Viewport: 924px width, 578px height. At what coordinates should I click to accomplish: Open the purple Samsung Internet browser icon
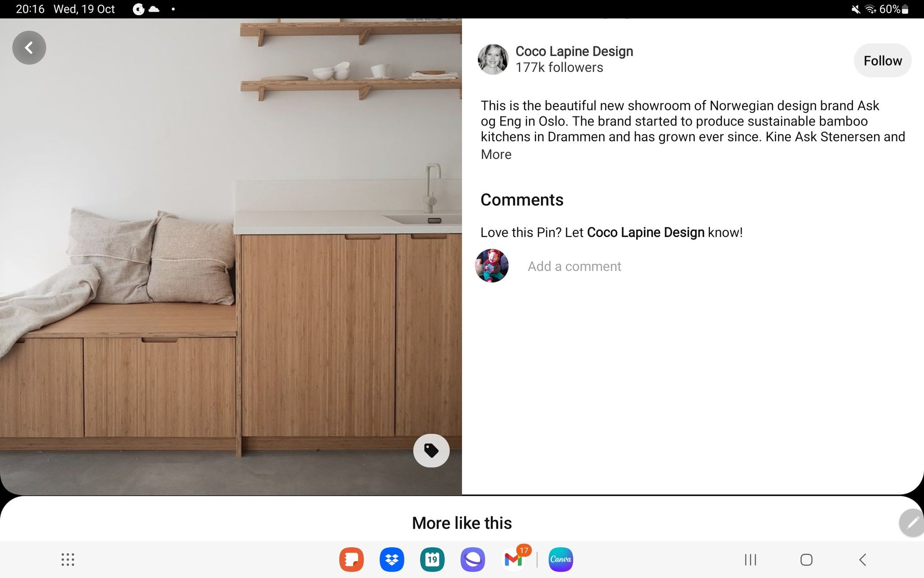pos(472,559)
